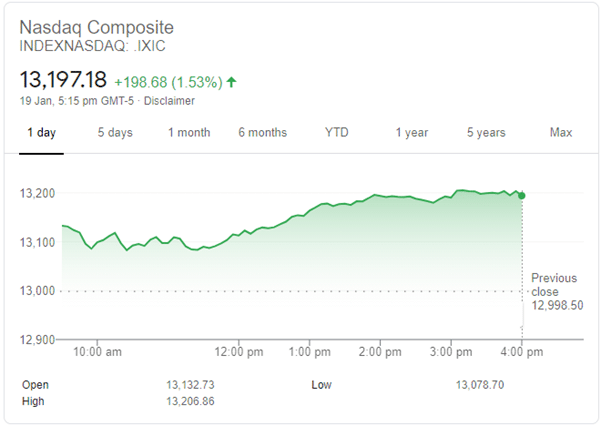Open the 1 month chart view

pyautogui.click(x=189, y=133)
